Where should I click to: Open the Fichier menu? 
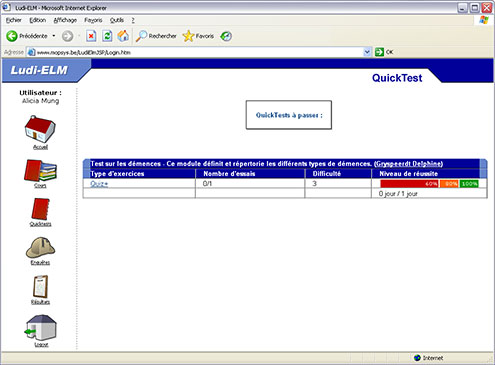14,20
